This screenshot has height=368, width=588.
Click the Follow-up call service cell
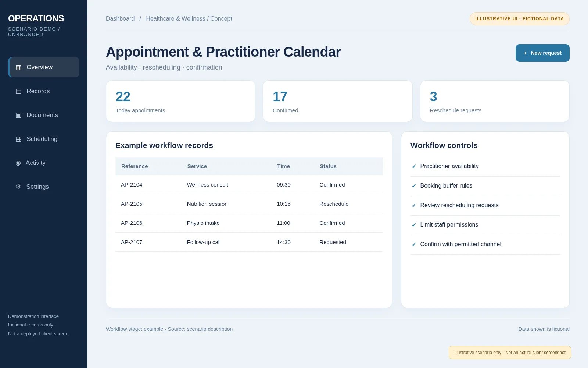204,242
